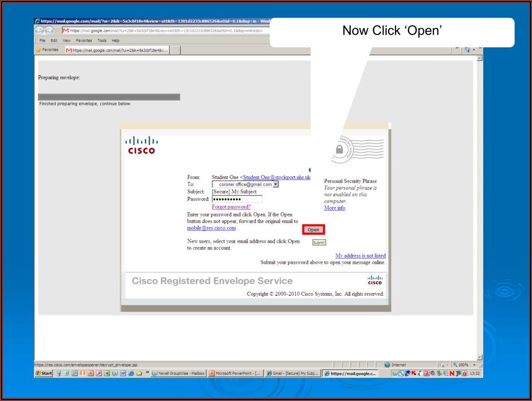Click inside the Password field

(237, 199)
